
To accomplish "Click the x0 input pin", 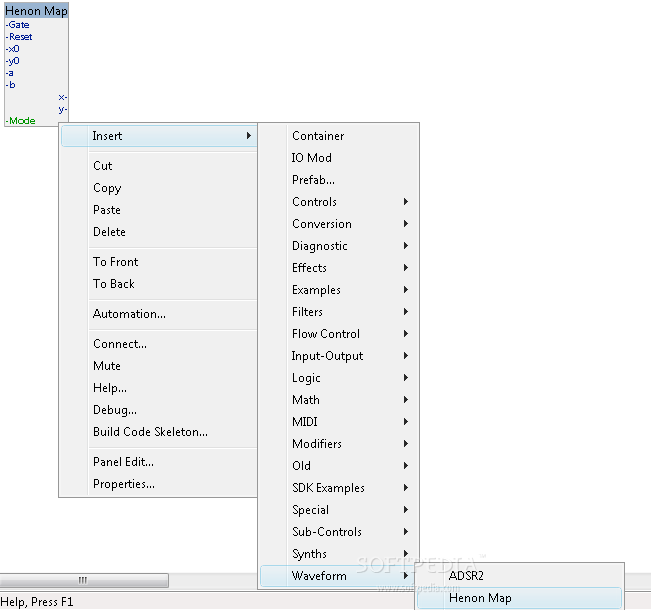I will pyautogui.click(x=12, y=49).
